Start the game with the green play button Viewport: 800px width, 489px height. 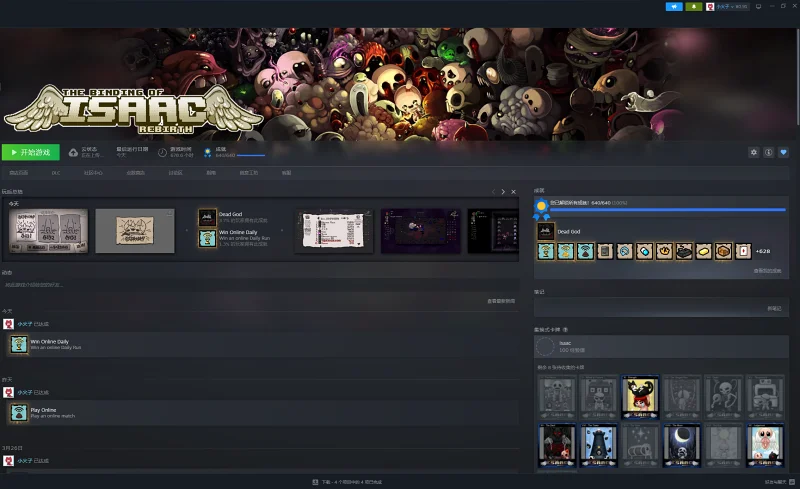[31, 152]
